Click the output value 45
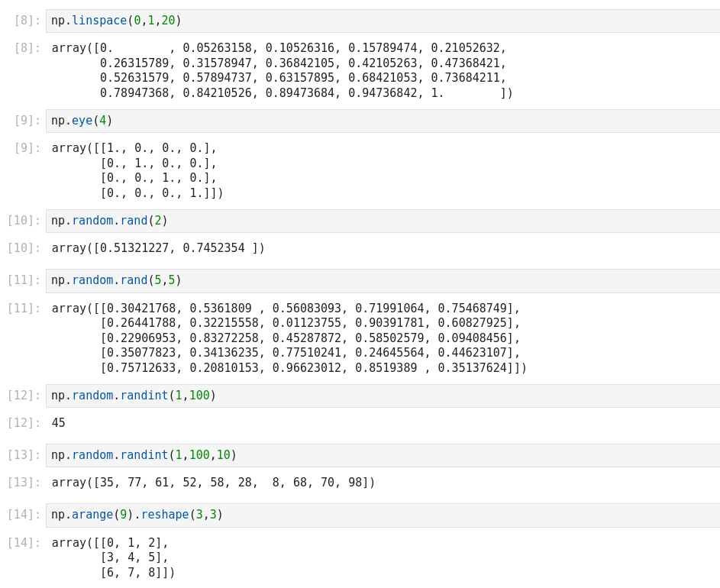The height and width of the screenshot is (588, 720). pos(59,423)
